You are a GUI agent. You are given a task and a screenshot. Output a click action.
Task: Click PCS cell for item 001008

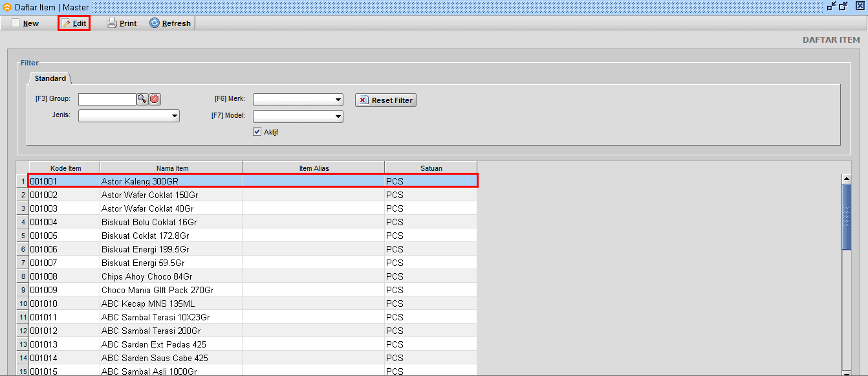(x=431, y=276)
